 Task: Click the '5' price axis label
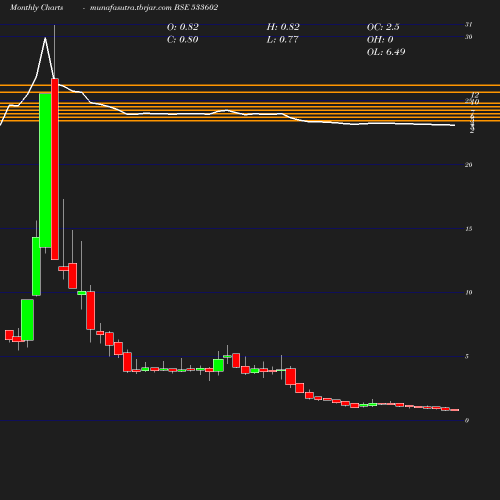point(467,356)
